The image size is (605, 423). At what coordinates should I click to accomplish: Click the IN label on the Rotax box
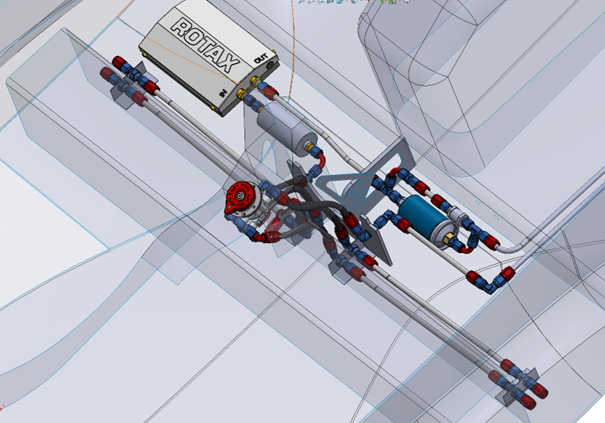pos(223,93)
